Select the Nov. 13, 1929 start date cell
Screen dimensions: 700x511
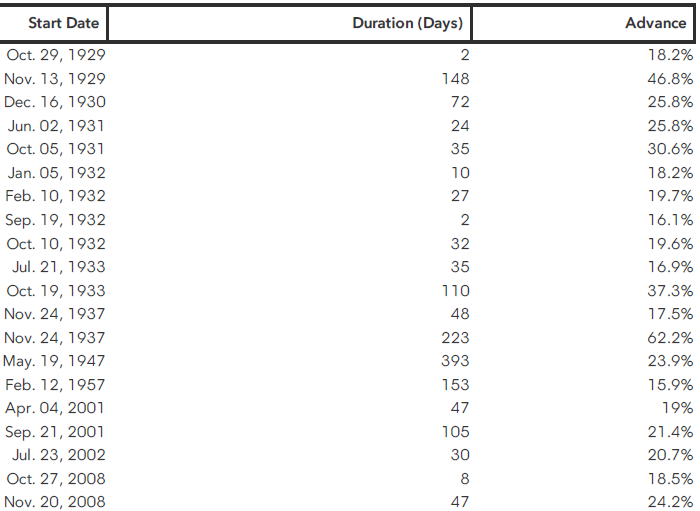55,78
